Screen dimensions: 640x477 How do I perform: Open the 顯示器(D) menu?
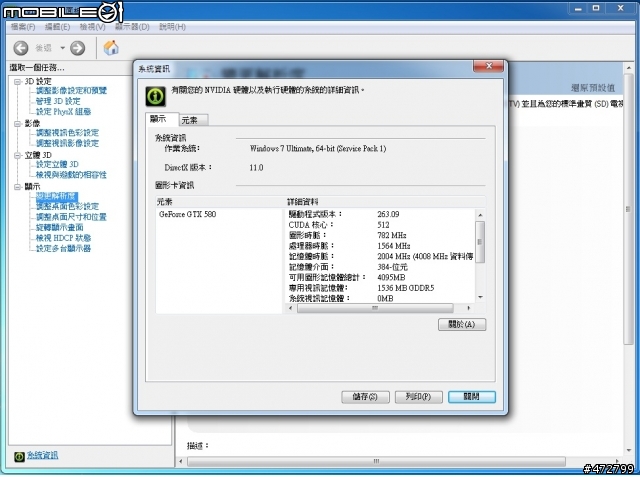132,27
